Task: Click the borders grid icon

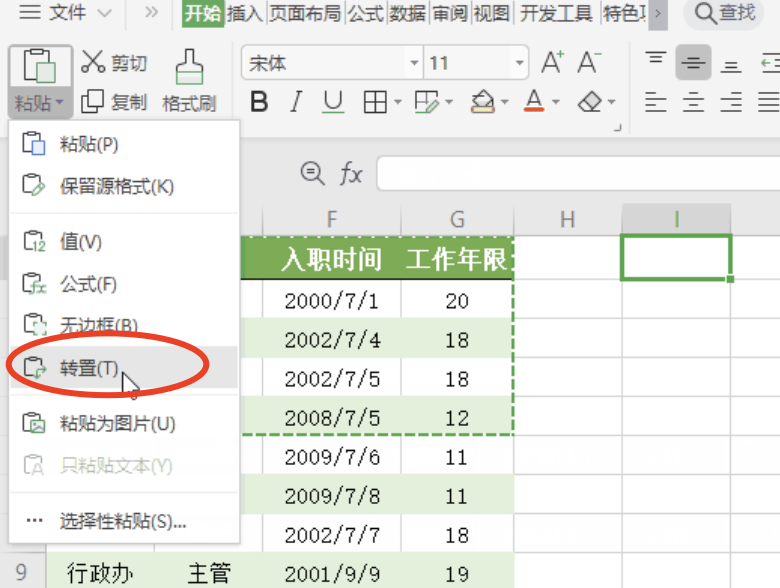Action: 375,102
